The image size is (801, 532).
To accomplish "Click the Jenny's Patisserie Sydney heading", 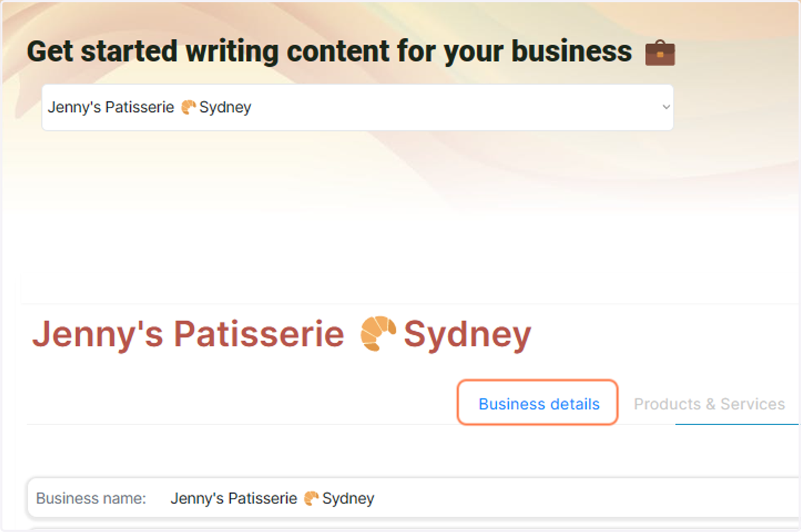I will (x=282, y=334).
